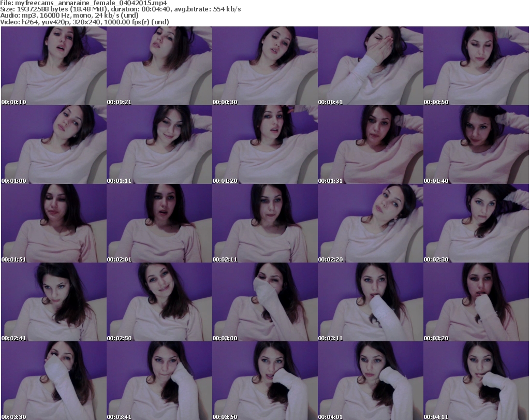This screenshot has height=420, width=530.
Task: Click the File name line in header
Action: pyautogui.click(x=83, y=3)
